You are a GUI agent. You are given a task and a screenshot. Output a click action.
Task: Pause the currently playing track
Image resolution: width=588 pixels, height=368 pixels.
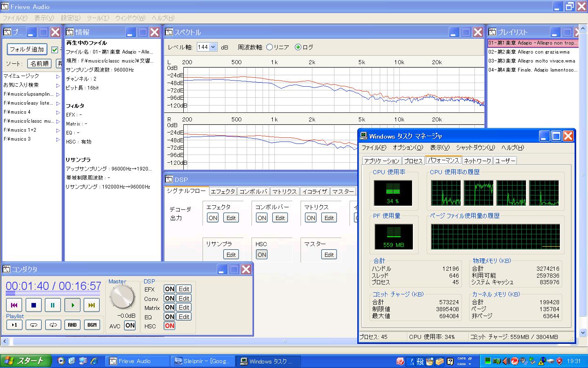point(53,305)
